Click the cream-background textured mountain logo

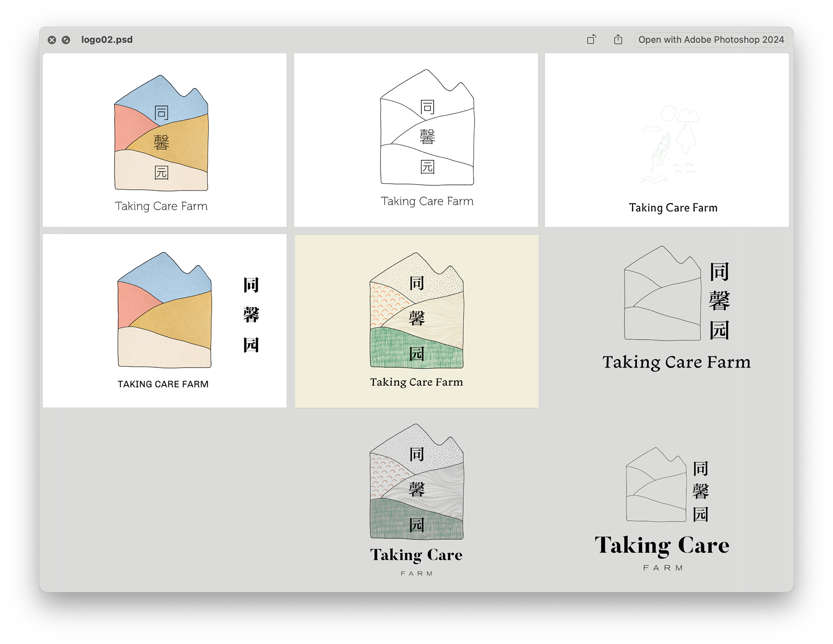[416, 321]
